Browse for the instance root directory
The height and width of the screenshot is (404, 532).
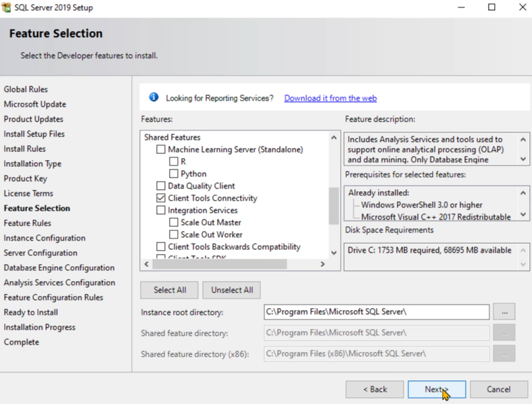coord(504,312)
